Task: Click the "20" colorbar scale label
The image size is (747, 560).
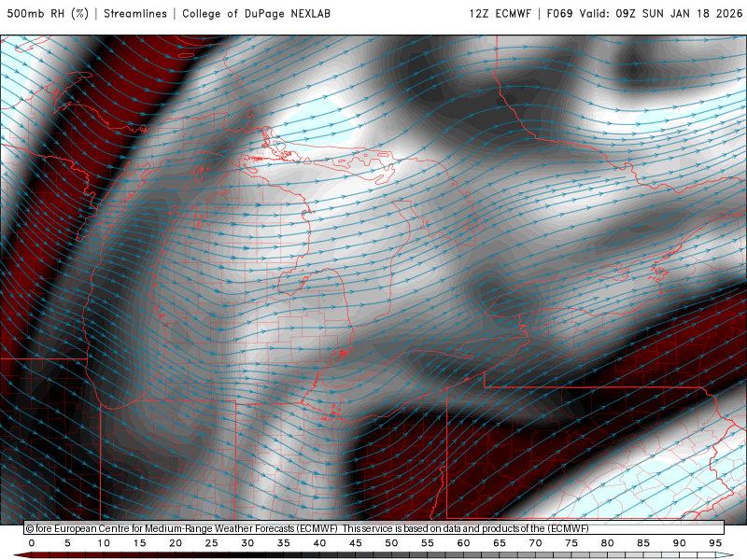Action: (176, 543)
